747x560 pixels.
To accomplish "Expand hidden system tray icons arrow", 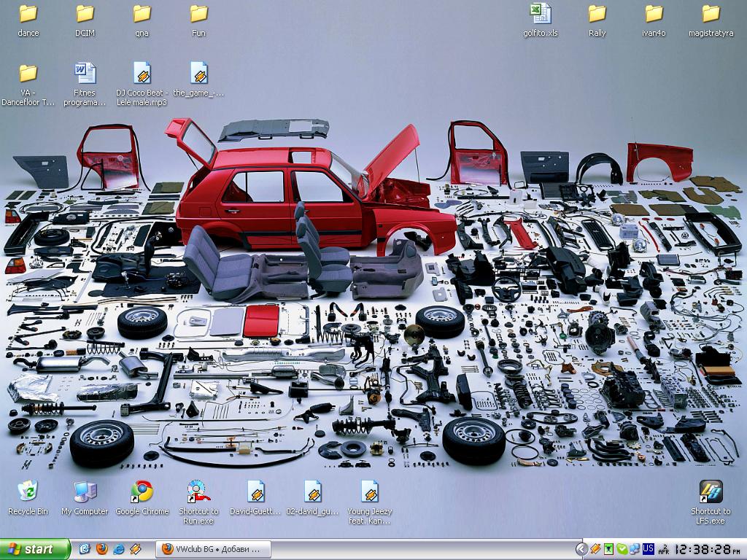I will tap(581, 549).
